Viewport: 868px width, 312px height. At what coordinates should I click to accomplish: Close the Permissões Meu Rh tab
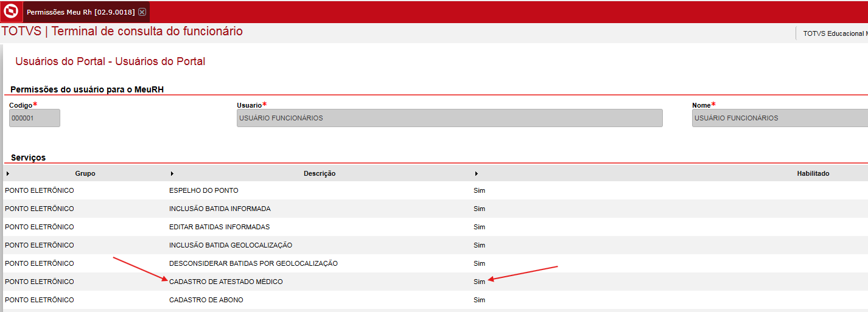pos(142,12)
